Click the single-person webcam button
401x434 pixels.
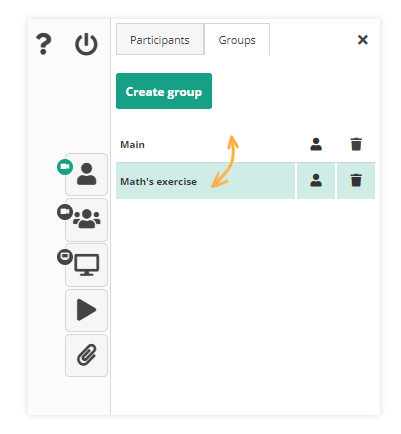[x=86, y=174]
